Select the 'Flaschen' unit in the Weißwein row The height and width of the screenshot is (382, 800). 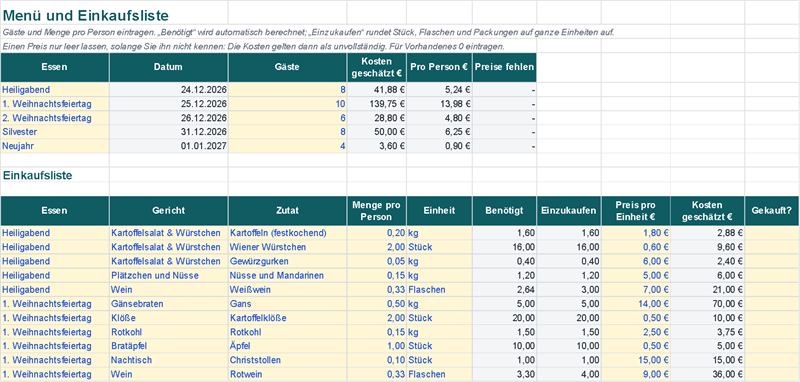pos(439,290)
